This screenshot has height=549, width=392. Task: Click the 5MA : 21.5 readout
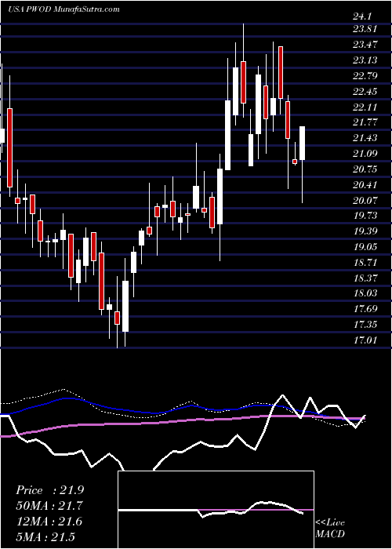click(45, 536)
